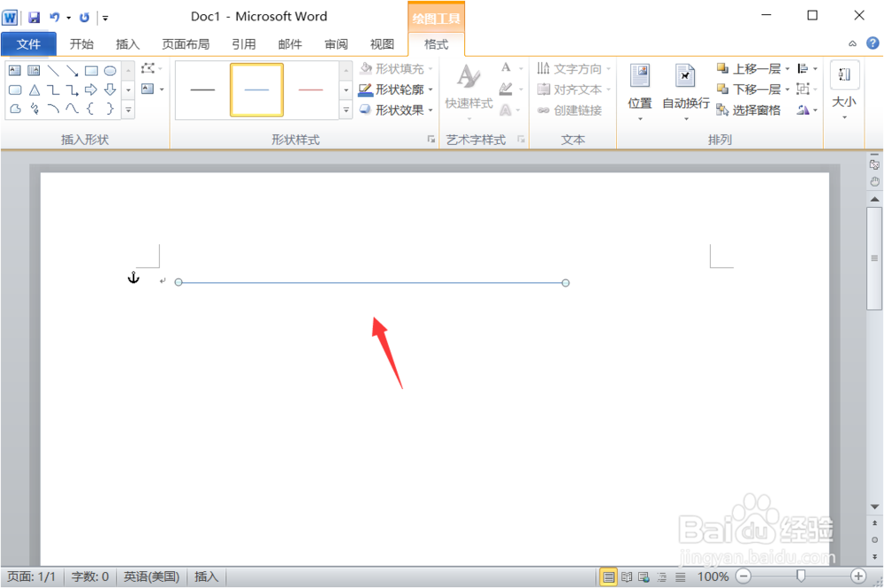Select the freeform scribble tool

pos(33,107)
